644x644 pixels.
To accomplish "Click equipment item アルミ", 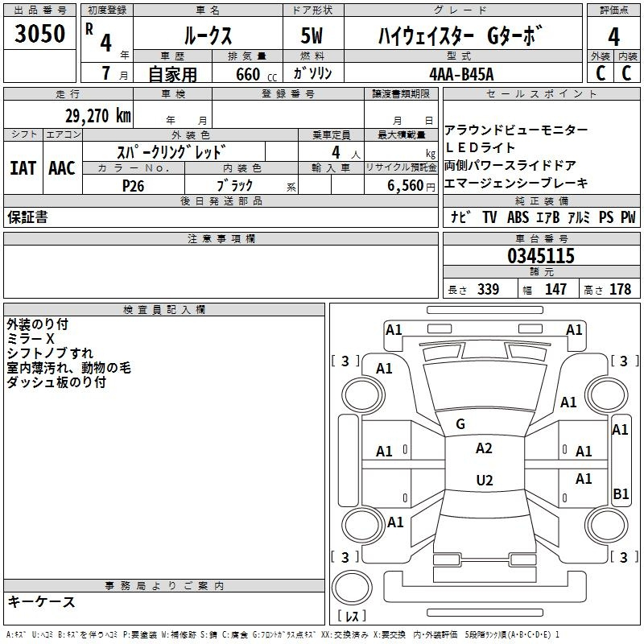I will click(579, 217).
